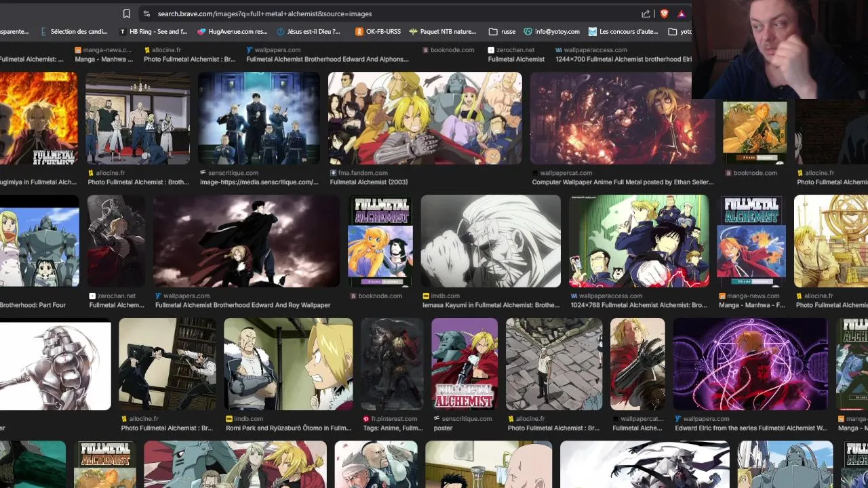Click the 'Iemasa Kayumi in Fullmetal Alchemist' caption
Image resolution: width=868 pixels, height=488 pixels.
491,305
